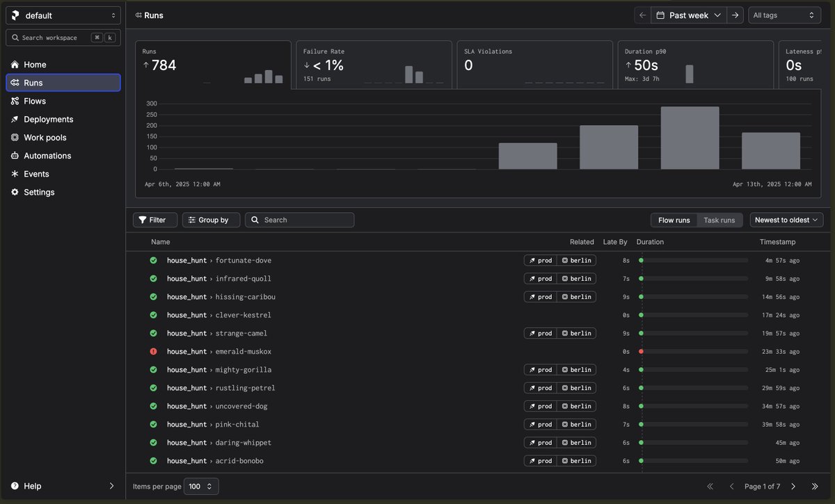This screenshot has height=504, width=835.
Task: Open the default workspace selector
Action: click(63, 15)
